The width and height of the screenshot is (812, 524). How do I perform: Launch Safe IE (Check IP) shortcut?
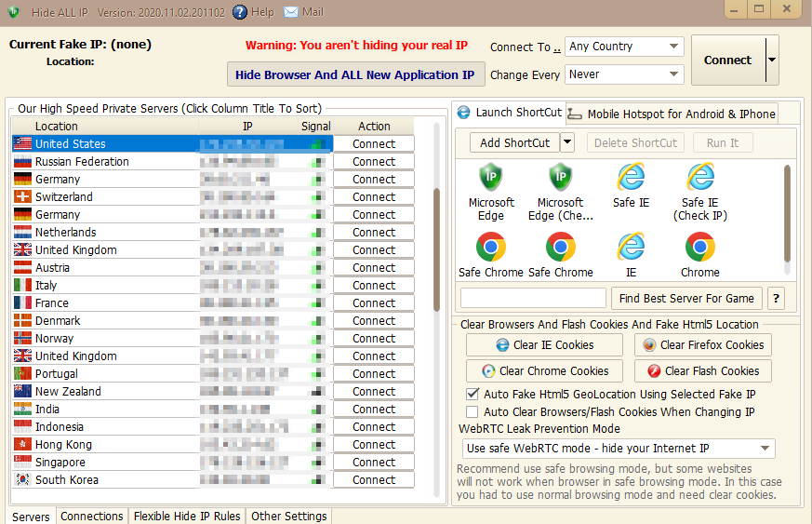pyautogui.click(x=700, y=177)
